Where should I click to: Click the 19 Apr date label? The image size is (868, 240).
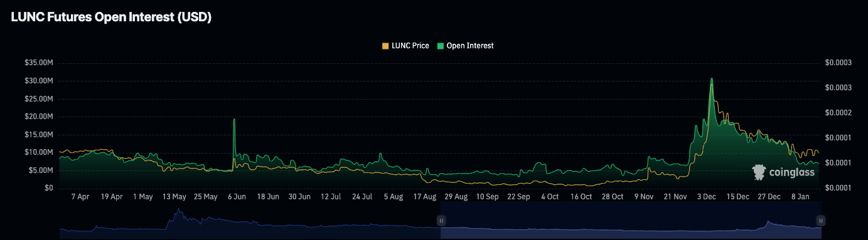pos(111,197)
